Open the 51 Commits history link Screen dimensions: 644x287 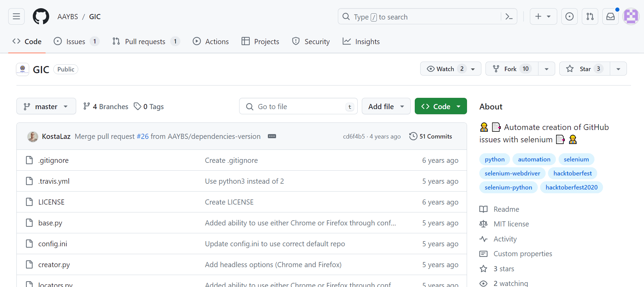[x=430, y=136]
